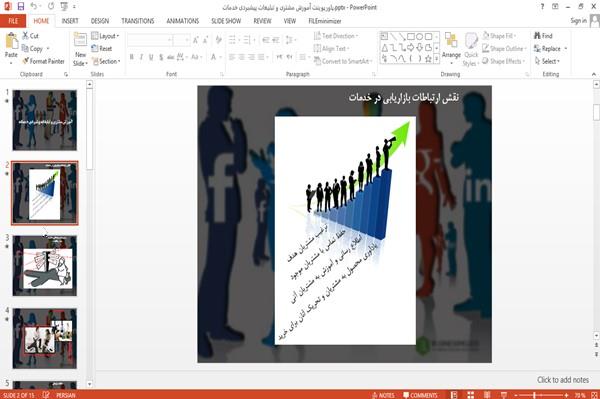
Task: Click the New Slide icon
Action: point(80,41)
